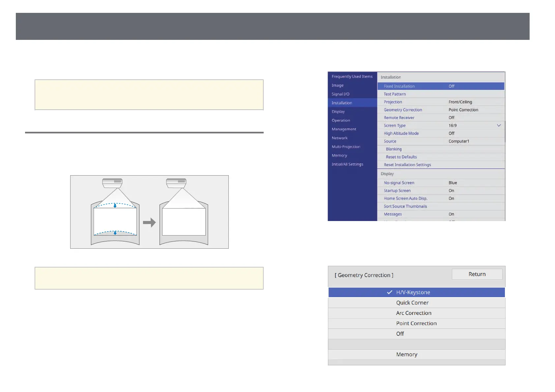
Task: Choose Arc Correction method
Action: click(417, 313)
